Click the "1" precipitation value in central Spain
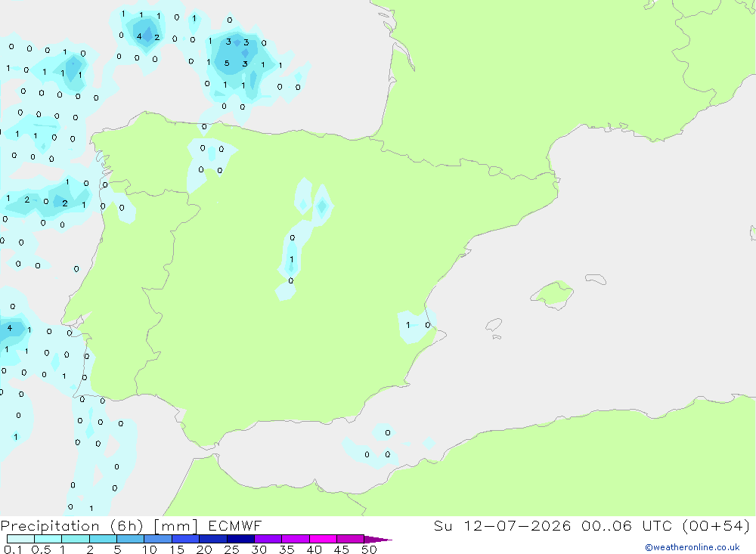The width and height of the screenshot is (756, 554). (x=291, y=259)
